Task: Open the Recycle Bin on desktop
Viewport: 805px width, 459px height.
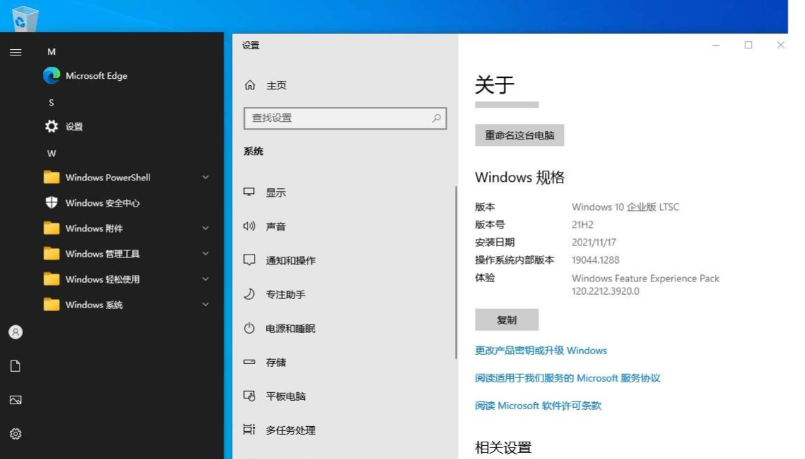Action: tap(22, 18)
